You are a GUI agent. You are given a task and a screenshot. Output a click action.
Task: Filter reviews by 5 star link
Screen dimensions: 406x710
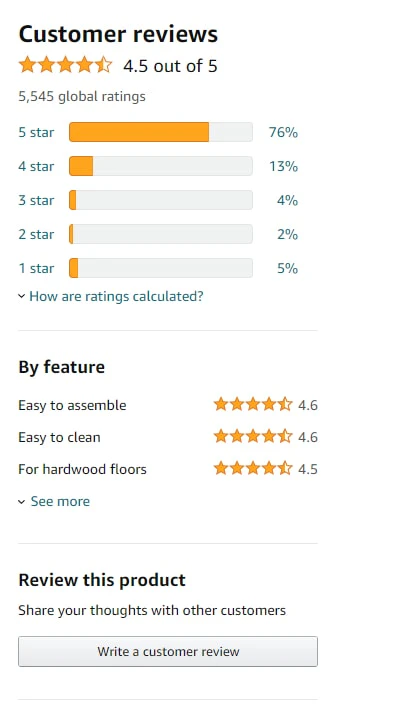[x=36, y=132]
